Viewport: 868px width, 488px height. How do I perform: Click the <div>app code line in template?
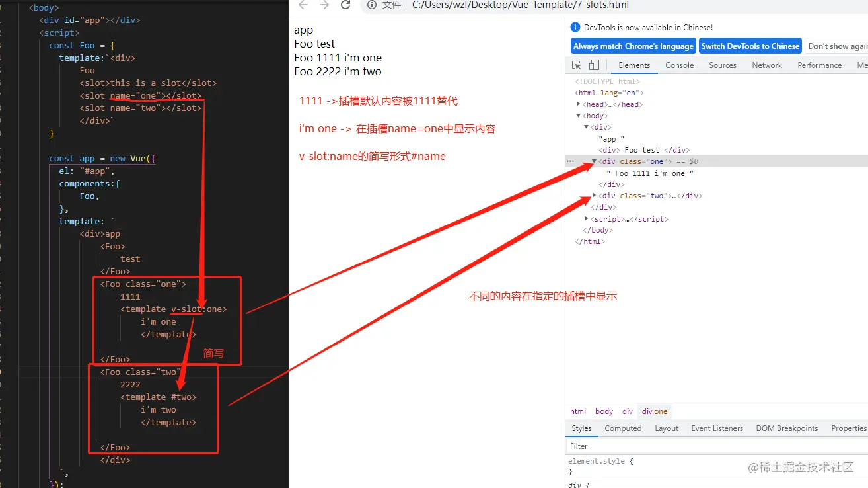point(100,234)
